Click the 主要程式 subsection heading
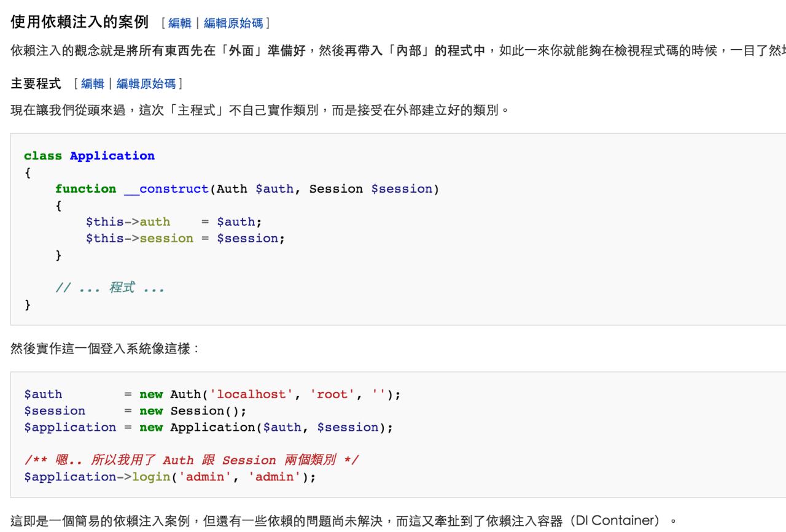 pos(36,82)
